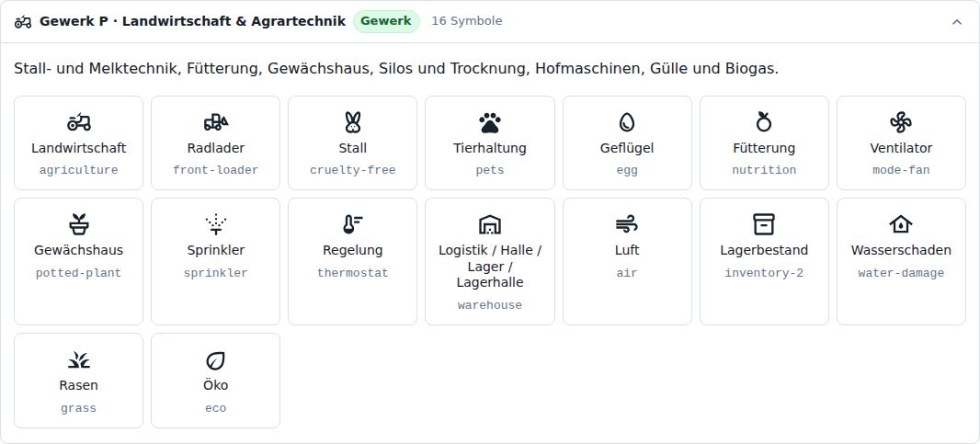980x444 pixels.
Task: Click the 'Ventilator' card title
Action: tap(901, 148)
